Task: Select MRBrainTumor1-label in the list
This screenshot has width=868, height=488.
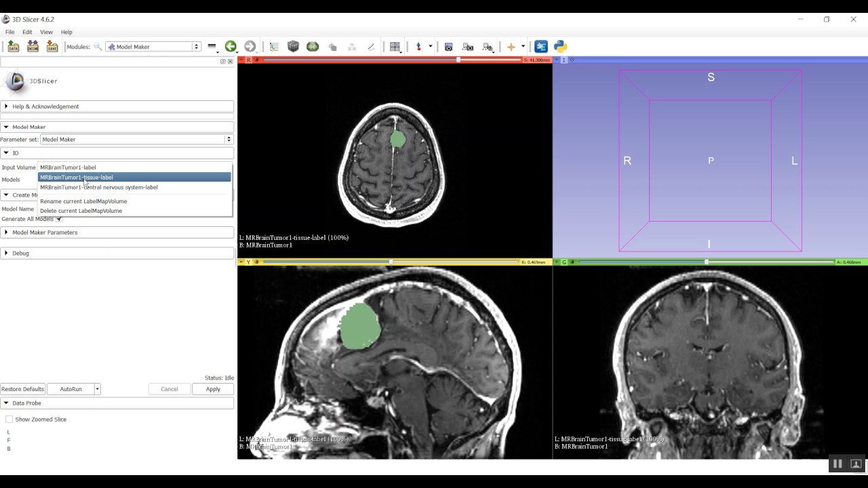Action: (134, 167)
